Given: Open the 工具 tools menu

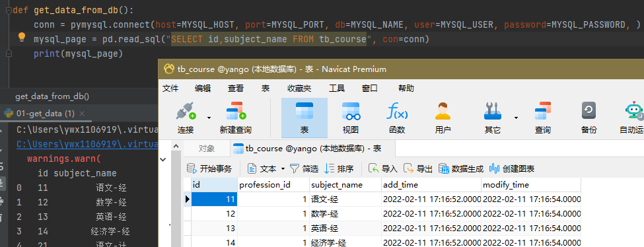Looking at the screenshot, I should (x=337, y=88).
